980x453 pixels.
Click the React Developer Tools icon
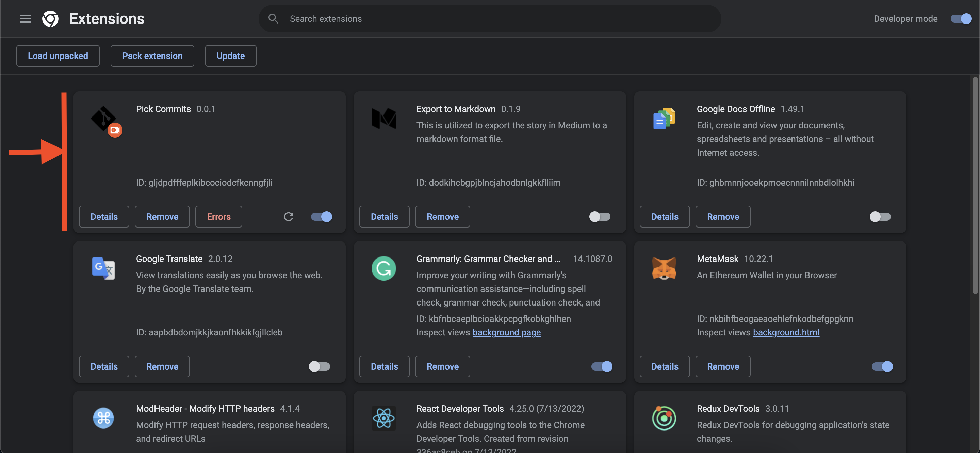[x=383, y=418]
